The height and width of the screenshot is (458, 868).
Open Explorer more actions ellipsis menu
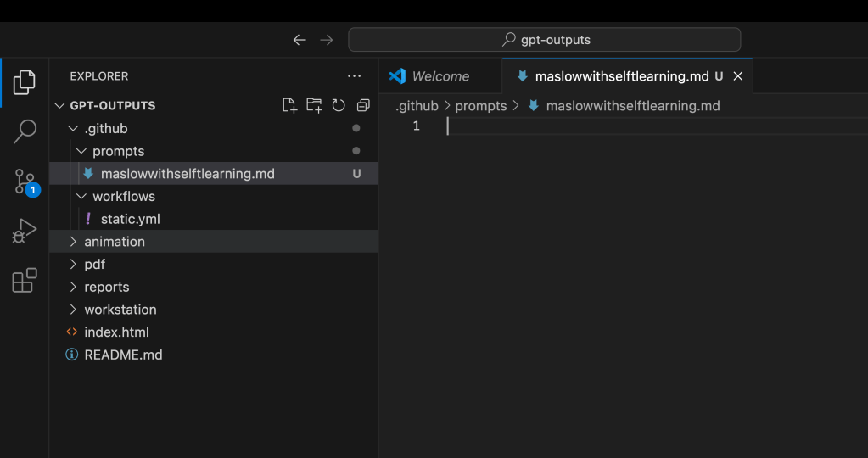click(354, 76)
